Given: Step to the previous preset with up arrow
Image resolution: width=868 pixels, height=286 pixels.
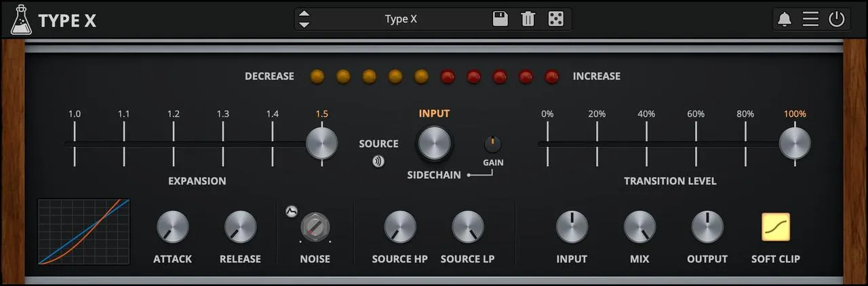Looking at the screenshot, I should pos(304,14).
